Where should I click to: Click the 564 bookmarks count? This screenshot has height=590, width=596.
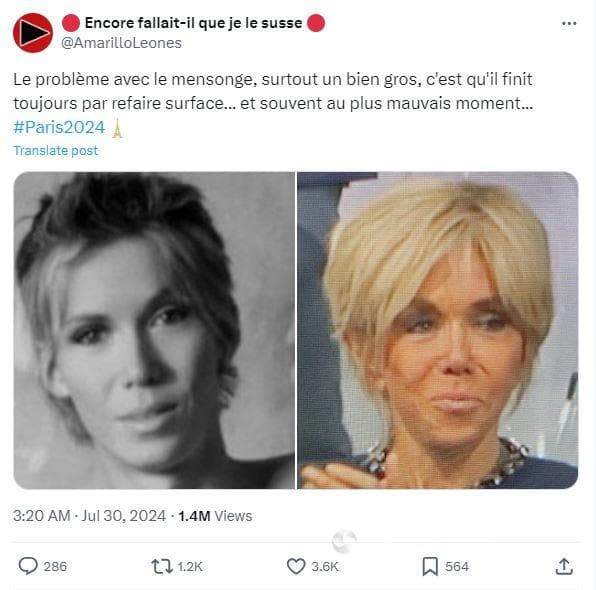click(457, 566)
